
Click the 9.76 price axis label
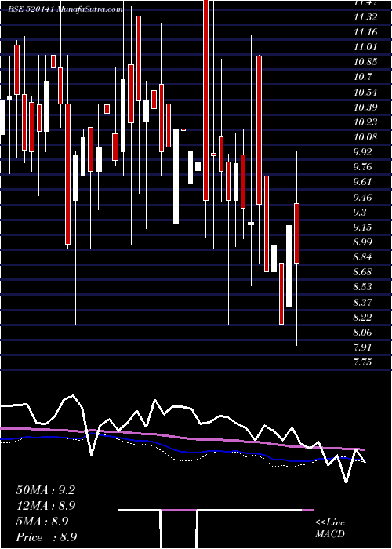363,167
